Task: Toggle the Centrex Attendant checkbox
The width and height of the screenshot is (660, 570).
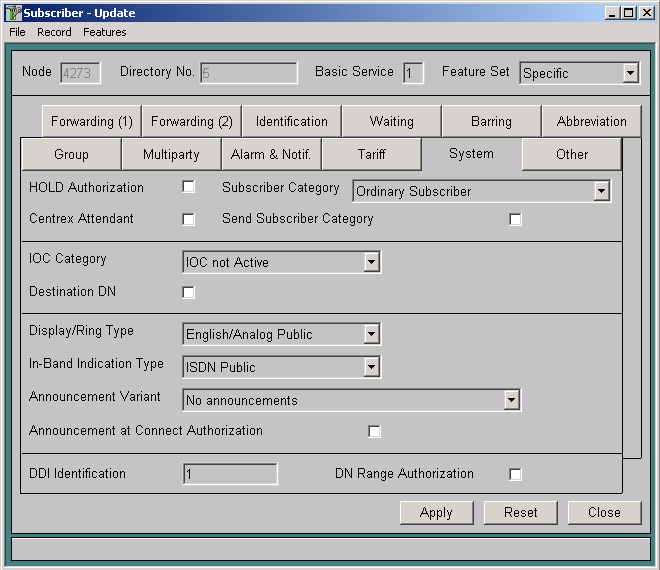Action: coord(188,219)
